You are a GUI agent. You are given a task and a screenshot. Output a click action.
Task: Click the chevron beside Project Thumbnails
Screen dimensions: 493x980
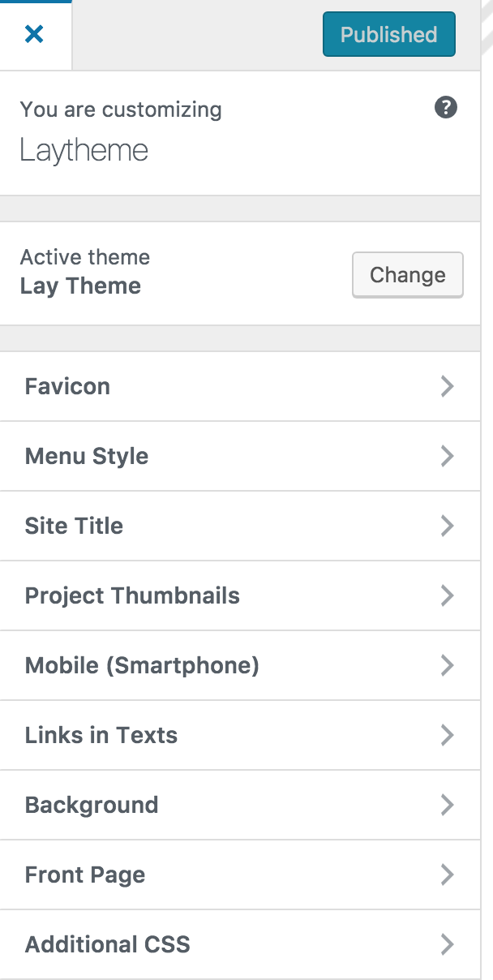pyautogui.click(x=447, y=595)
